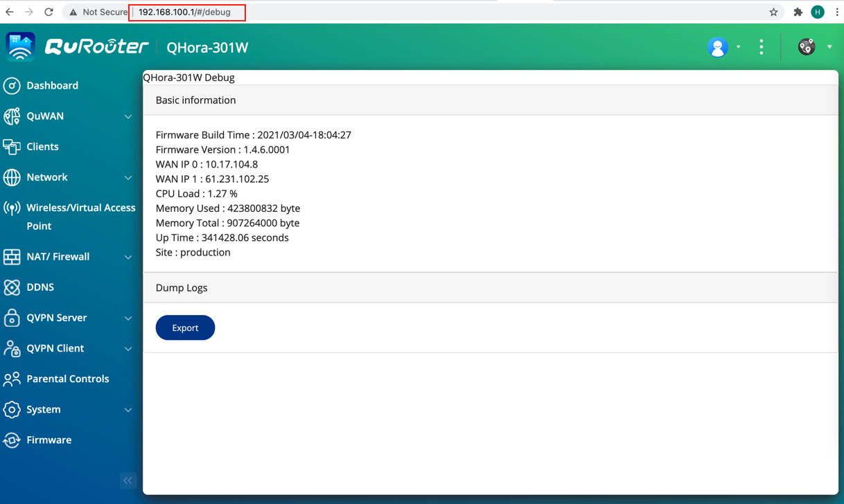The height and width of the screenshot is (504, 844).
Task: Click the Network globe icon
Action: tap(12, 177)
